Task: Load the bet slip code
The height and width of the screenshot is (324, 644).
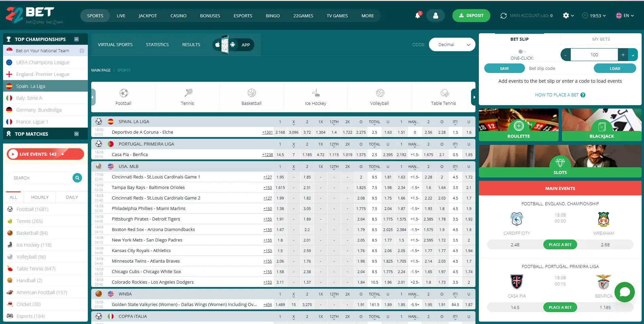Action: click(x=615, y=69)
